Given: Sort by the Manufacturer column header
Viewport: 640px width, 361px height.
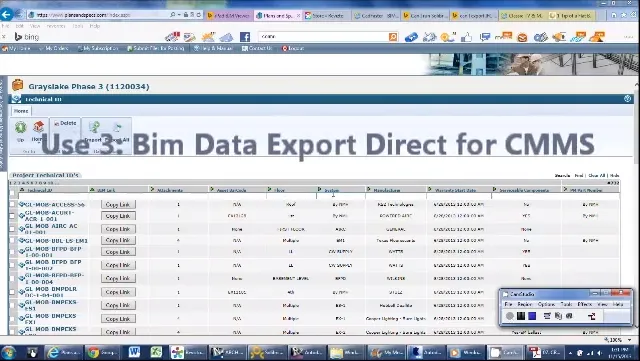Looking at the screenshot, I should pos(387,190).
